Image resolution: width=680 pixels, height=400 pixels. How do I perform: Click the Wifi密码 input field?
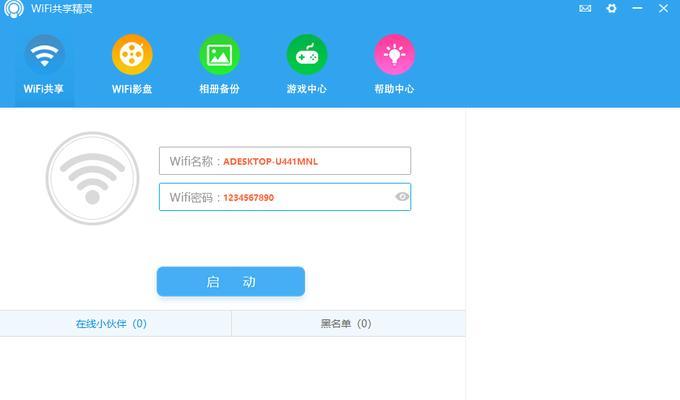pos(285,197)
